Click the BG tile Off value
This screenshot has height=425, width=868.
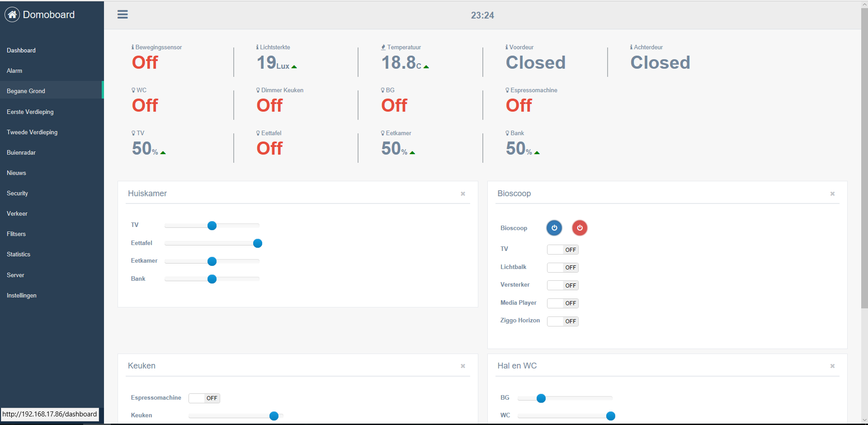(394, 105)
